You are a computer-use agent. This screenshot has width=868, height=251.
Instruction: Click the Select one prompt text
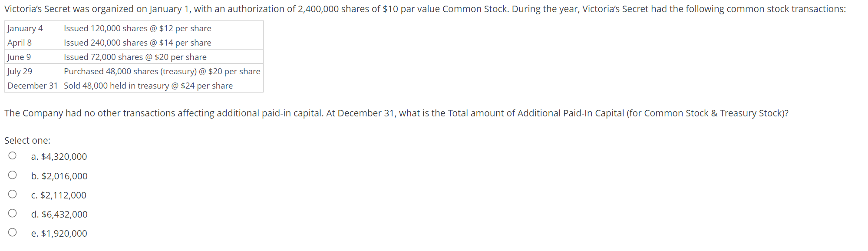click(27, 140)
